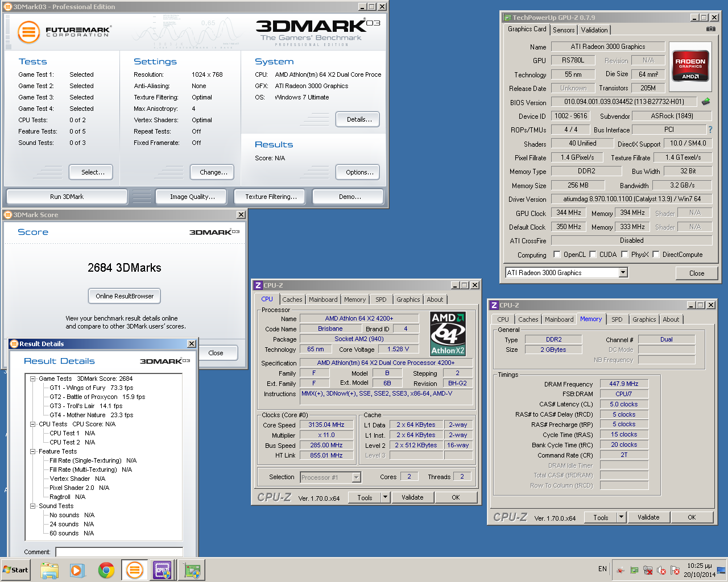Switch to GPU-Z via its taskbar icon
This screenshot has height=582, width=728.
[x=192, y=570]
